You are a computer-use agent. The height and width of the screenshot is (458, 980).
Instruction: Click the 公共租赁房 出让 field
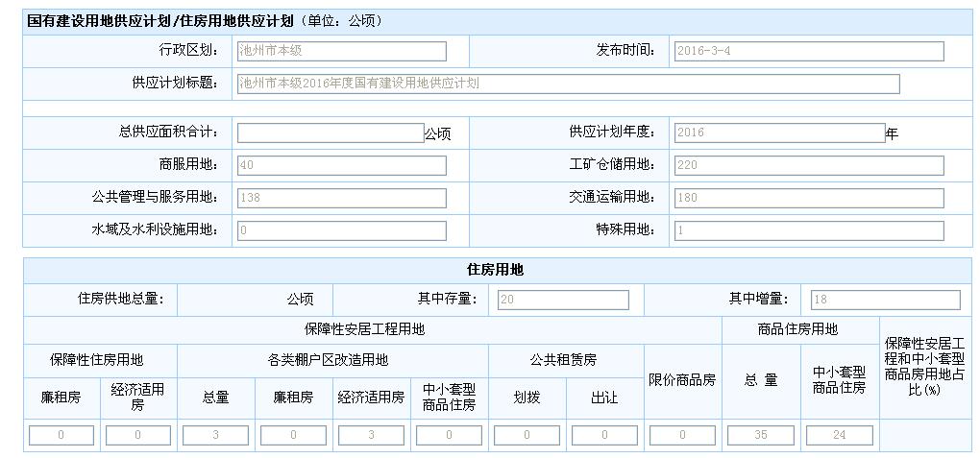pos(604,436)
